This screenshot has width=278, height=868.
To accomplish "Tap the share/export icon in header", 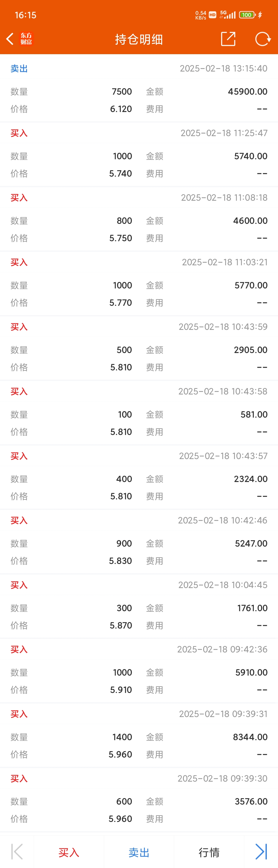I will click(x=228, y=39).
